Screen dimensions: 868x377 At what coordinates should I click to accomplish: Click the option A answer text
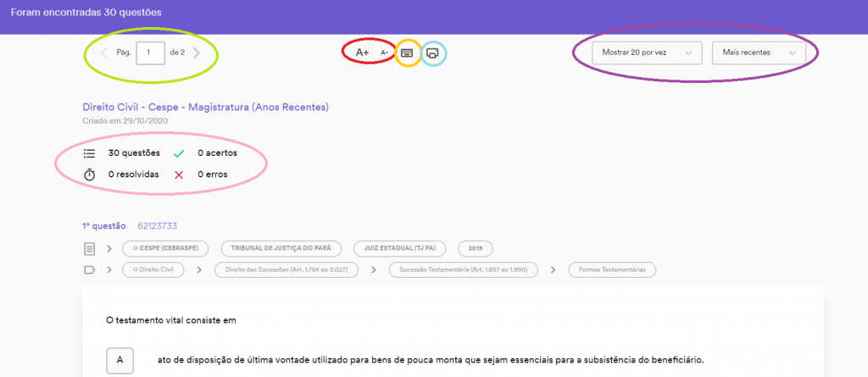[431, 360]
